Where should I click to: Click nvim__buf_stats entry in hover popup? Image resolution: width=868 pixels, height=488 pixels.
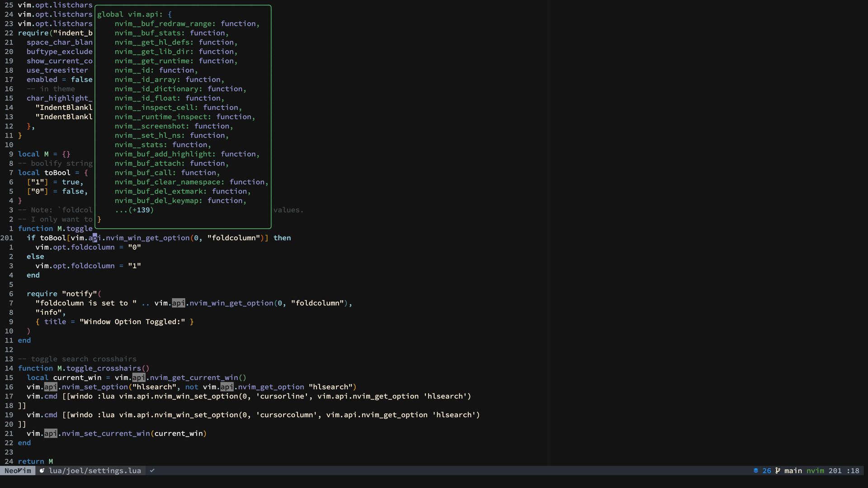click(x=172, y=33)
